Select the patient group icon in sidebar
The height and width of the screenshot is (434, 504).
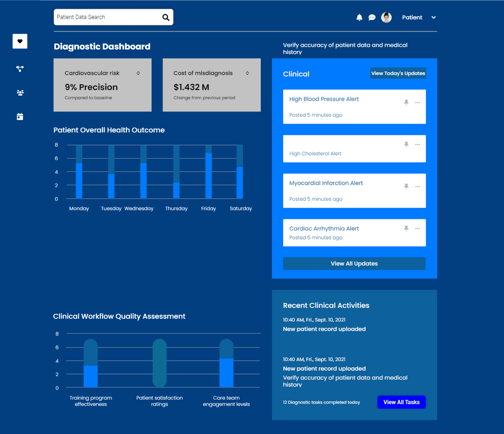tap(20, 92)
